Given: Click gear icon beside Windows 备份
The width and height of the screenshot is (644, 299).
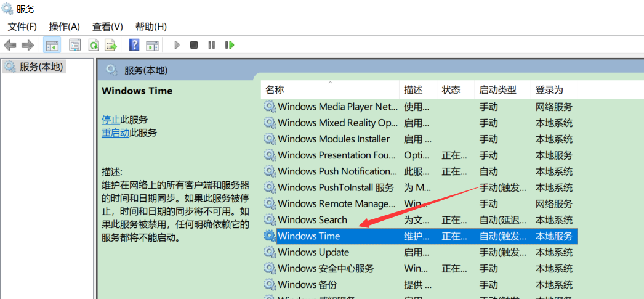Looking at the screenshot, I should point(270,285).
